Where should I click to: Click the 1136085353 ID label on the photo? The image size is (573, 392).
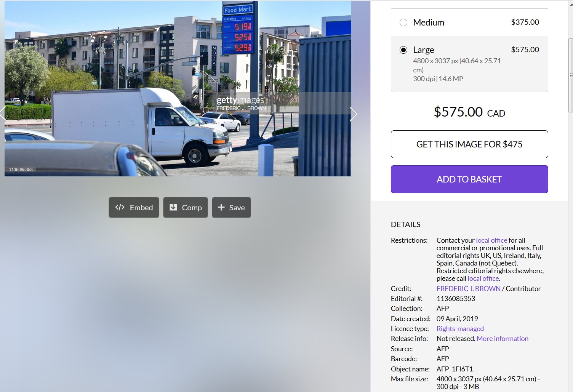(x=21, y=170)
